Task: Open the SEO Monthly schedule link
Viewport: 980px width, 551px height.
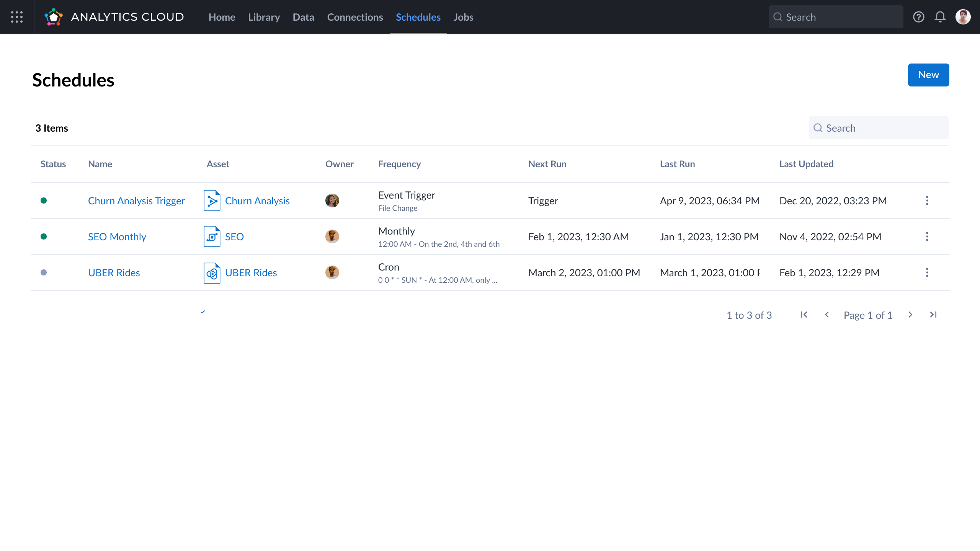Action: pos(117,237)
